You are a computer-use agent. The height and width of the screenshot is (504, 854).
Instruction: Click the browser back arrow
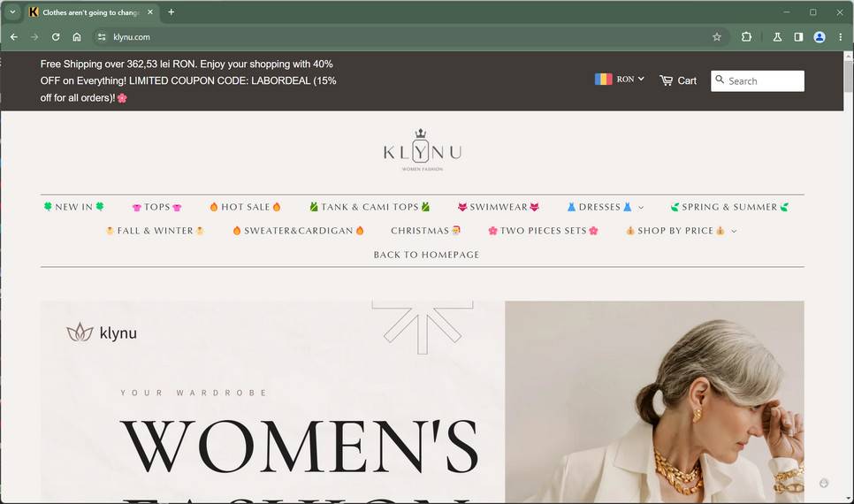pyautogui.click(x=14, y=37)
